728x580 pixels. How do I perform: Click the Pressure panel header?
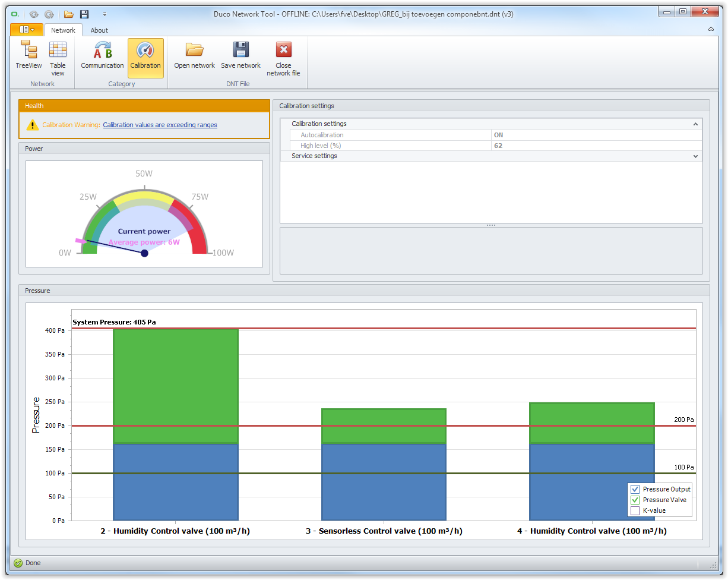coord(364,291)
